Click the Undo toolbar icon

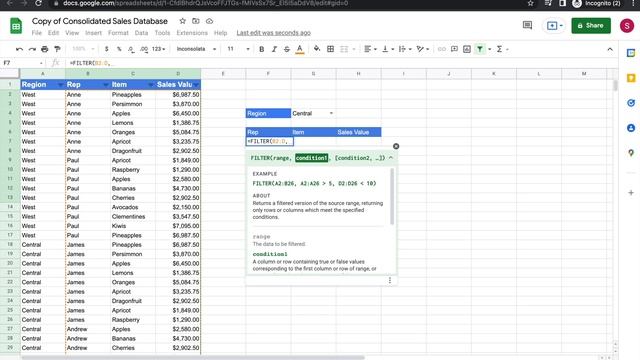coord(19,49)
